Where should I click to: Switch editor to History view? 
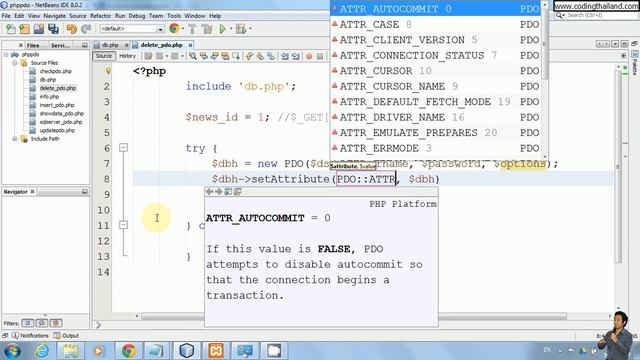click(127, 56)
